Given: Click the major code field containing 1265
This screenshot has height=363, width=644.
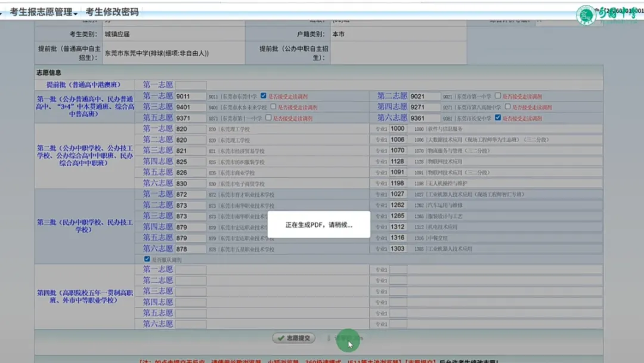Looking at the screenshot, I should click(x=398, y=216).
